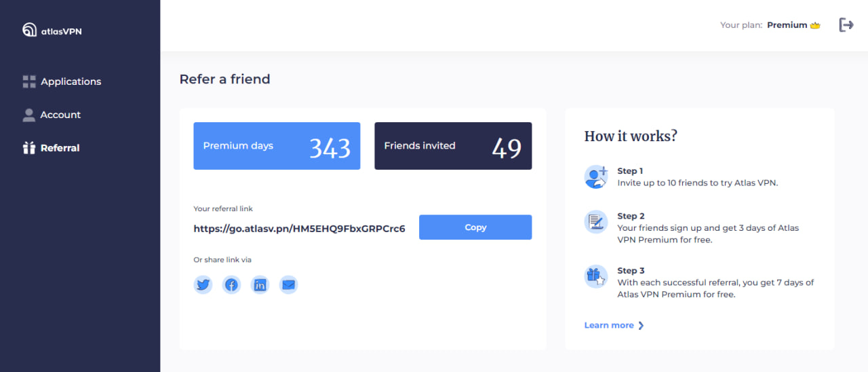Click the Premium plan label
The image size is (868, 372).
(787, 25)
